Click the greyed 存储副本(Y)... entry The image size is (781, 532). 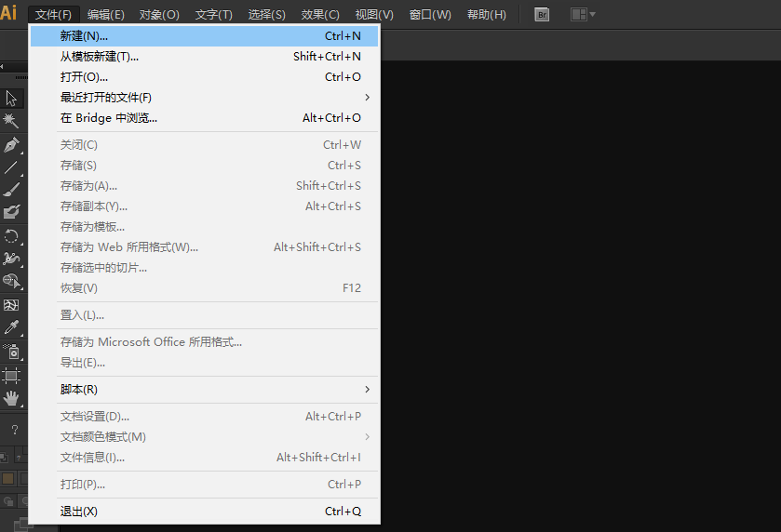click(204, 206)
